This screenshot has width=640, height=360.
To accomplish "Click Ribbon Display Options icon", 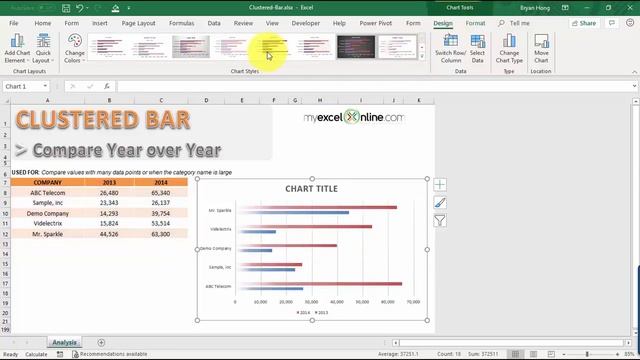I will (x=565, y=8).
